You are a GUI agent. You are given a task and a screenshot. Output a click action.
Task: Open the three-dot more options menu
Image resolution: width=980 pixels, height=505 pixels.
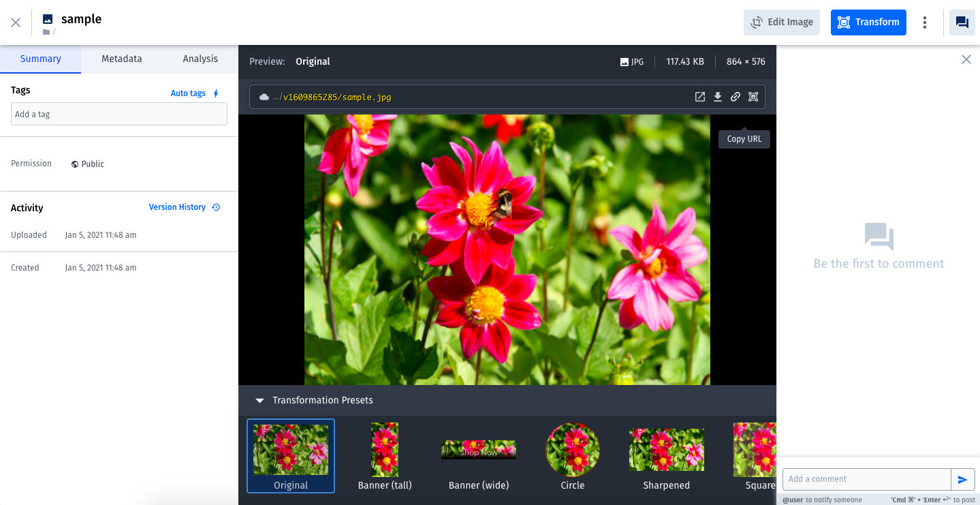point(924,22)
